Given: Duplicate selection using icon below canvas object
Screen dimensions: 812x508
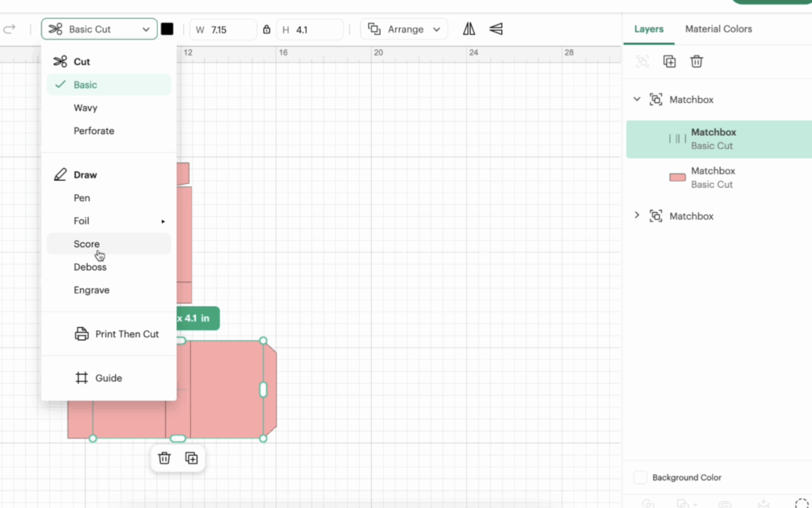Looking at the screenshot, I should pyautogui.click(x=191, y=458).
